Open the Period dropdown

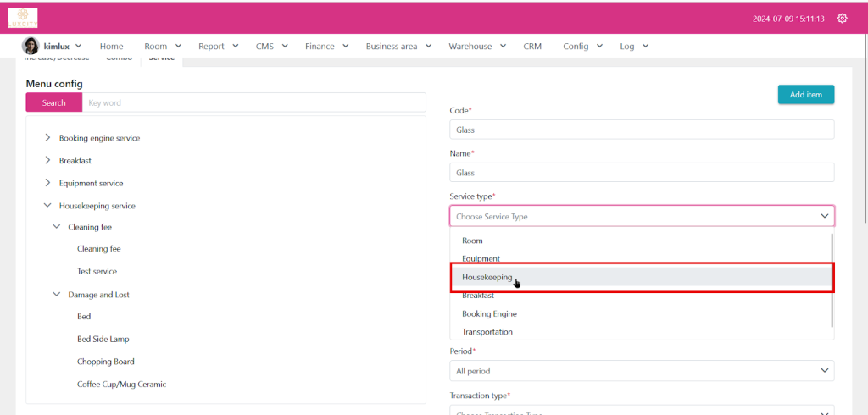[x=641, y=371]
